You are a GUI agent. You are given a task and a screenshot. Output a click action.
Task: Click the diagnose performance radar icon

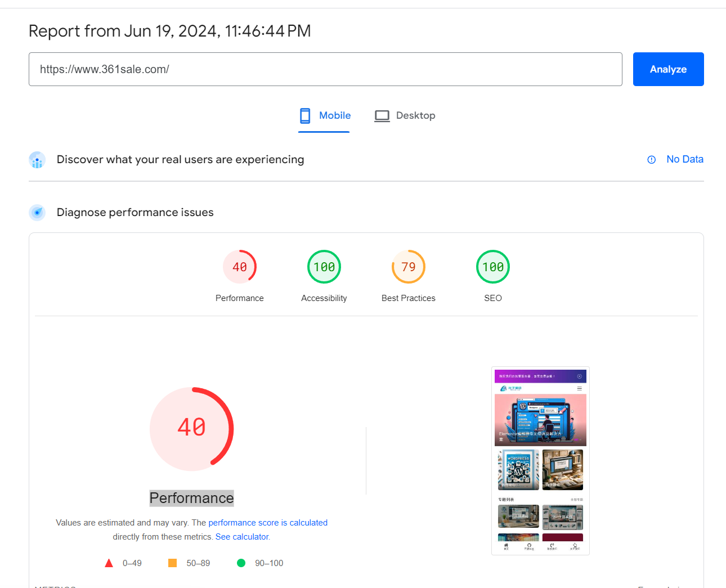point(37,213)
